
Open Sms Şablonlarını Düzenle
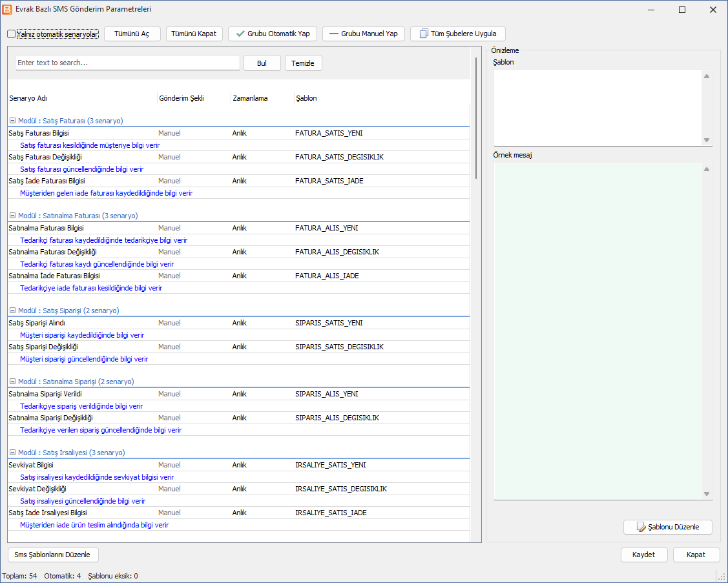53,555
